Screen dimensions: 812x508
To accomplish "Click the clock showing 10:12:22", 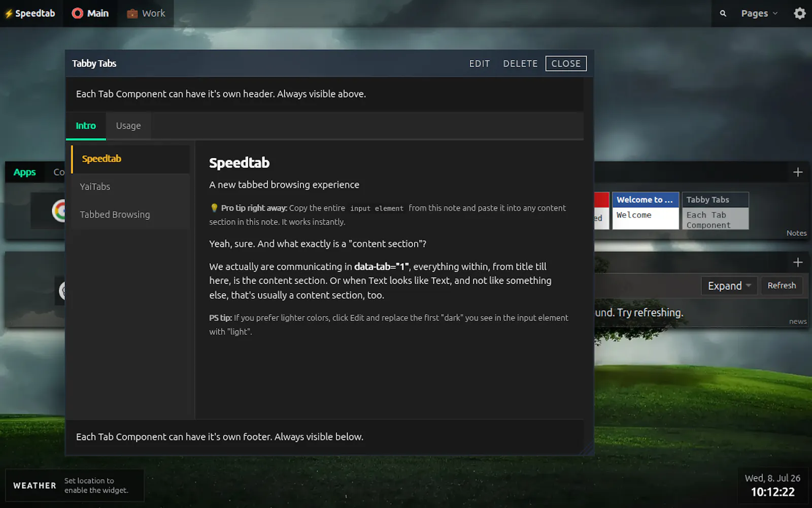I will point(772,492).
